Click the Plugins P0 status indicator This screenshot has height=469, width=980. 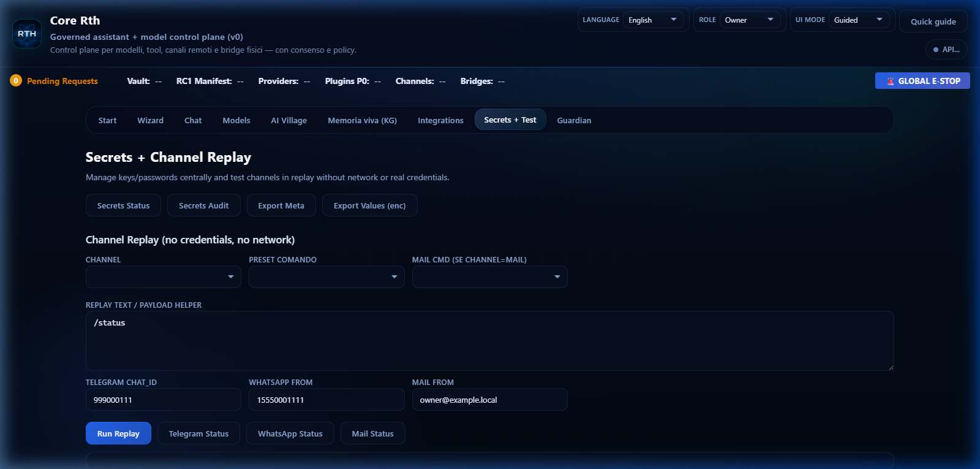tap(353, 81)
